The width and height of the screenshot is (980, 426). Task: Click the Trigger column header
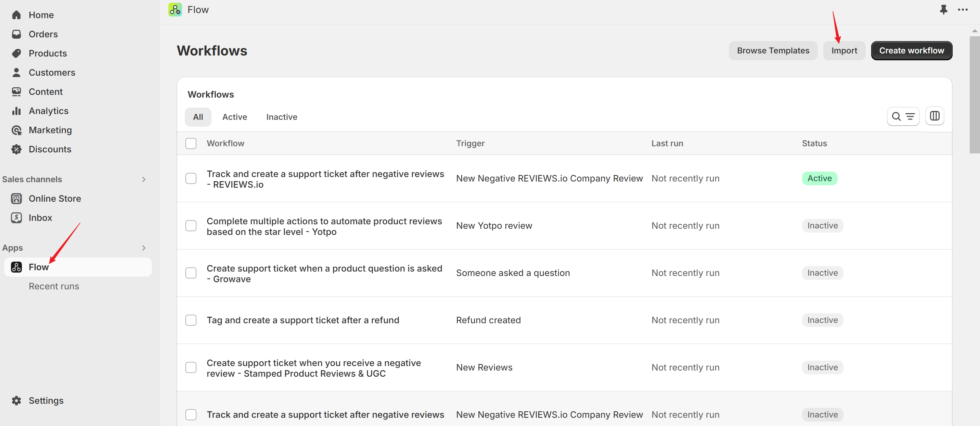(x=470, y=143)
